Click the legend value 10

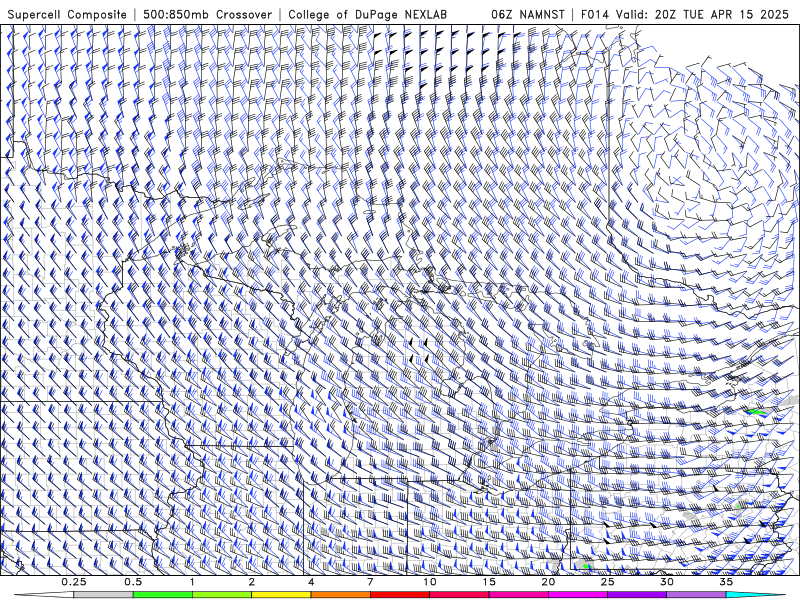[430, 582]
